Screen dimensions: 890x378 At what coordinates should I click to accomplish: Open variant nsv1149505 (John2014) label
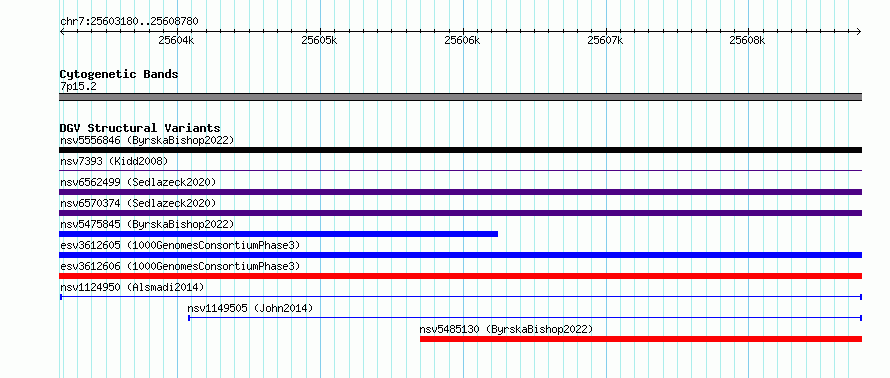(250, 308)
